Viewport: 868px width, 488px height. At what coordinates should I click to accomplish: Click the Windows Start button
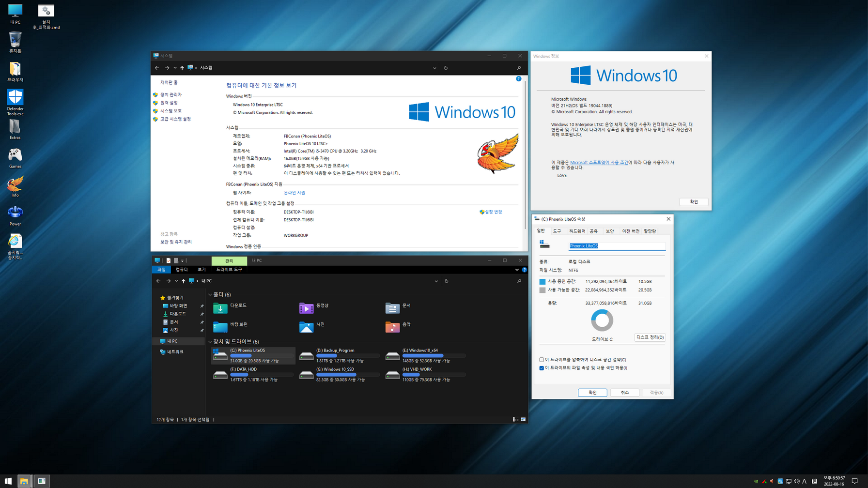(x=8, y=481)
